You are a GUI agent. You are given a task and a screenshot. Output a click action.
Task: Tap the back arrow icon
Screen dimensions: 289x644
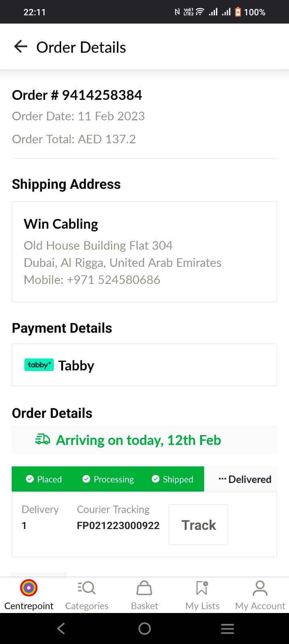coord(21,47)
